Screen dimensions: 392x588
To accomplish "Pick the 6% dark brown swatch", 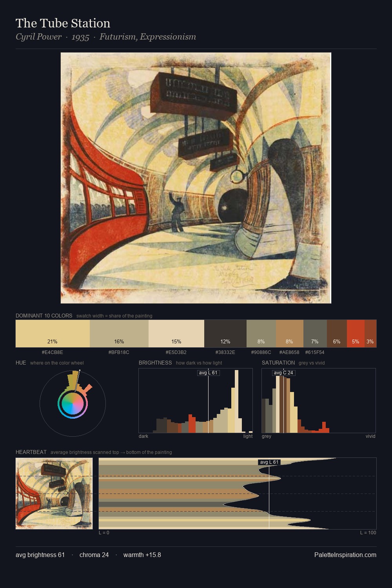I will (x=337, y=334).
